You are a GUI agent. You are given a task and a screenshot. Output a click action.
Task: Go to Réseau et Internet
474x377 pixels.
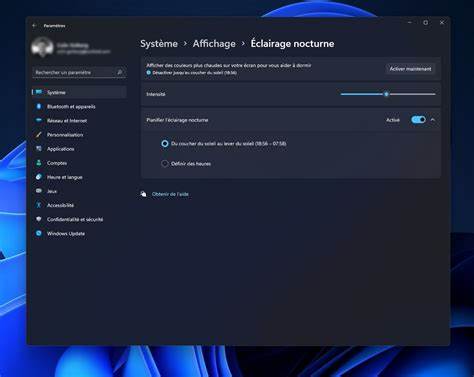(x=79, y=120)
